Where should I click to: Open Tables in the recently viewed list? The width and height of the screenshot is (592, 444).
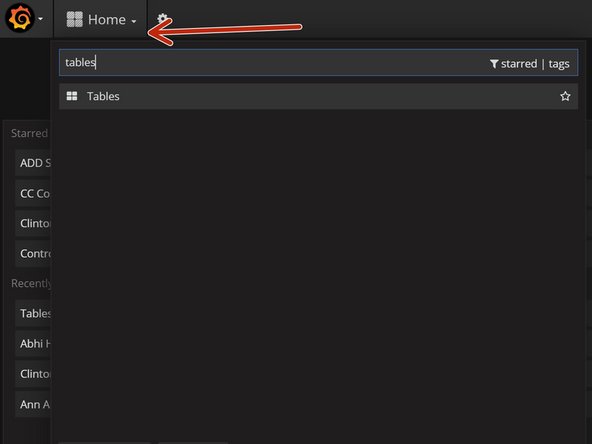[33, 313]
